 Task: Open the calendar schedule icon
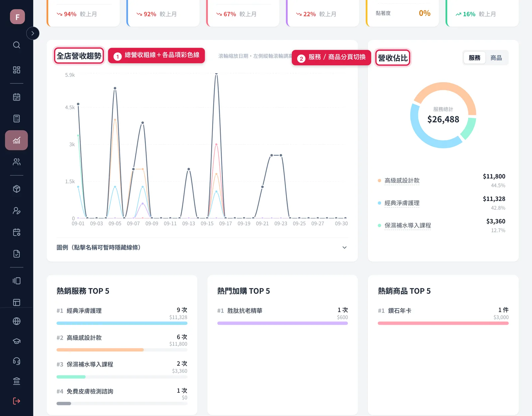(17, 97)
